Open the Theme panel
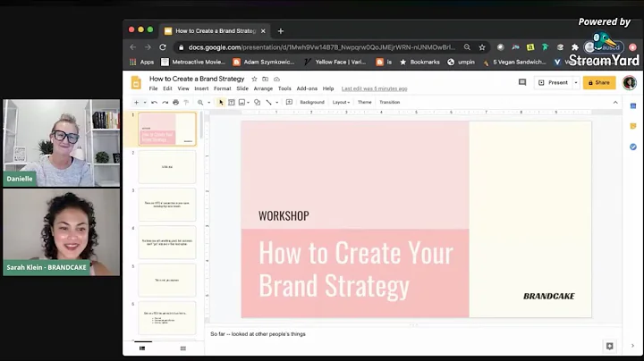Screen dimensions: 644x361 click(x=364, y=102)
